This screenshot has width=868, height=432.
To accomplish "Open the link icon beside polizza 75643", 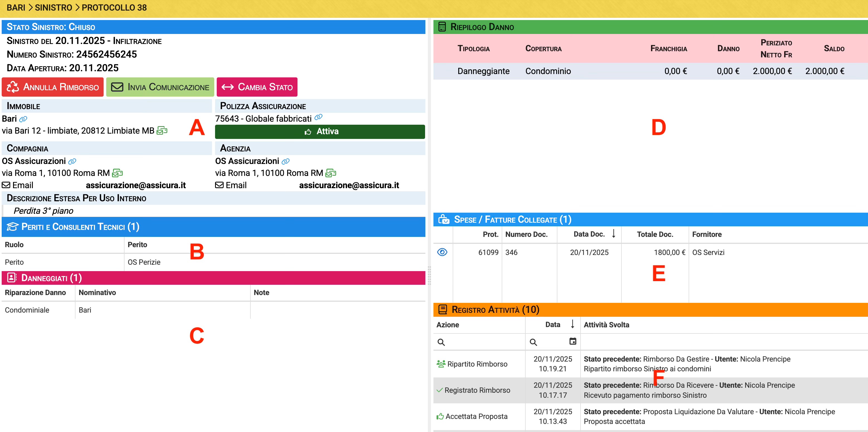I will pyautogui.click(x=318, y=117).
